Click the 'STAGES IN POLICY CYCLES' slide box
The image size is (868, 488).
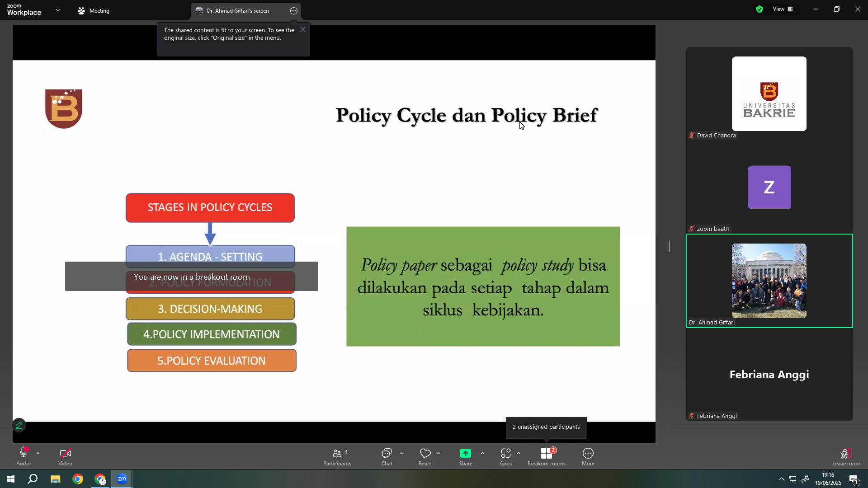pyautogui.click(x=210, y=208)
